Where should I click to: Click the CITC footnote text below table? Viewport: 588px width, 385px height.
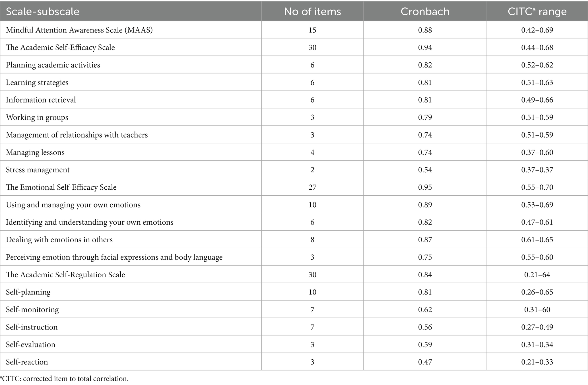pyautogui.click(x=65, y=379)
